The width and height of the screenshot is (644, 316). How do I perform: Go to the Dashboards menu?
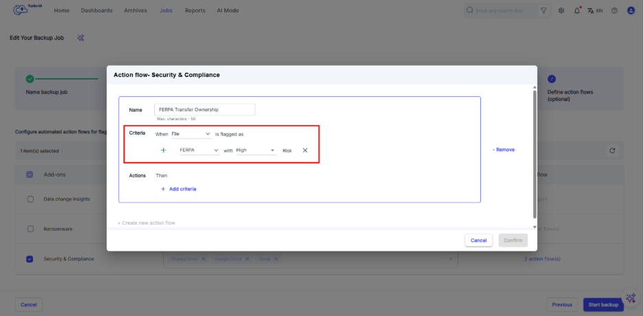coord(96,11)
